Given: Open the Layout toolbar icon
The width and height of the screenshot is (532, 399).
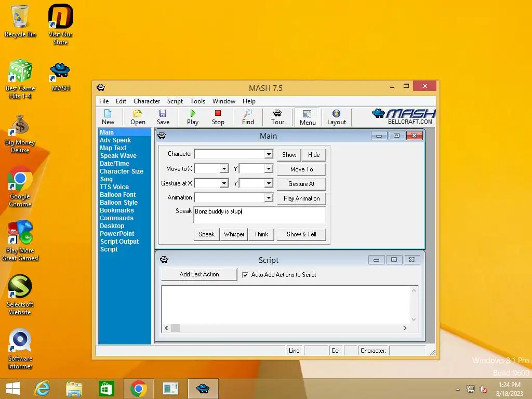Looking at the screenshot, I should (x=336, y=117).
